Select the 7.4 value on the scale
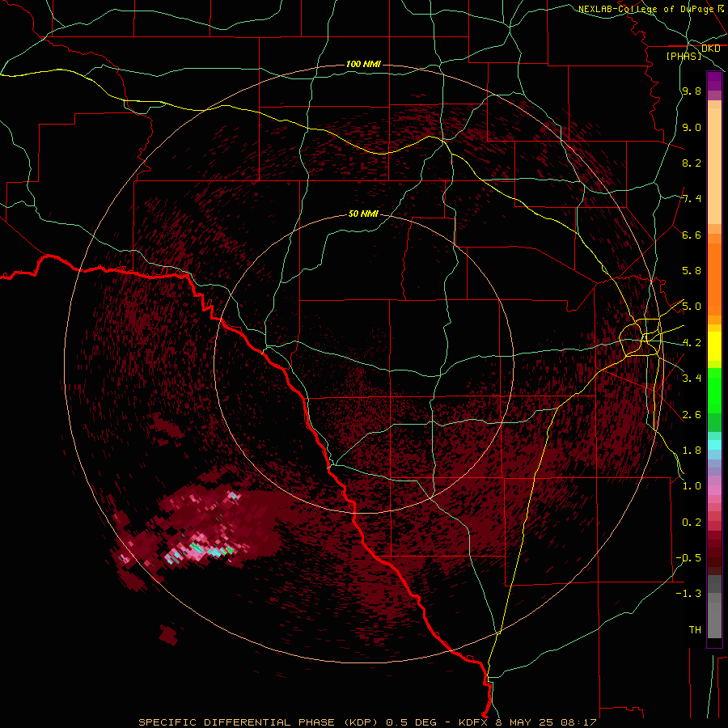 tap(692, 199)
